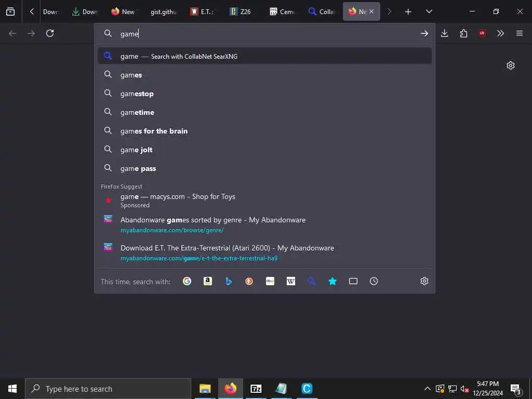This screenshot has height=399, width=532.
Task: Select 'game — Search with CollabNet SearXNG' row
Action: tap(264, 56)
